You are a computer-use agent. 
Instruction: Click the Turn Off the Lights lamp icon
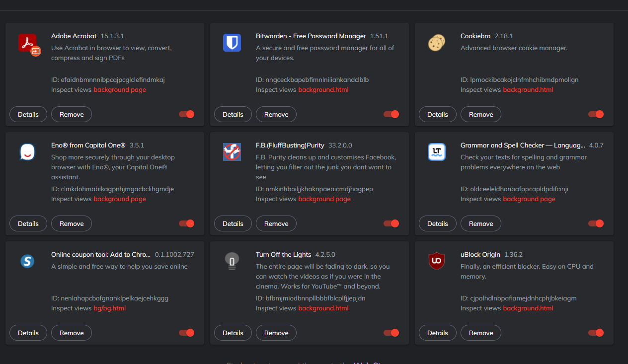click(232, 261)
